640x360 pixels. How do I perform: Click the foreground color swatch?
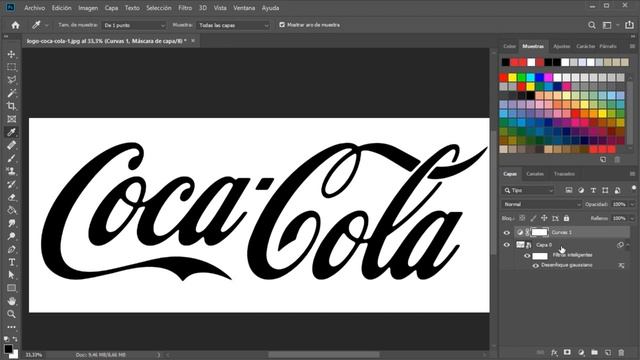[x=8, y=348]
